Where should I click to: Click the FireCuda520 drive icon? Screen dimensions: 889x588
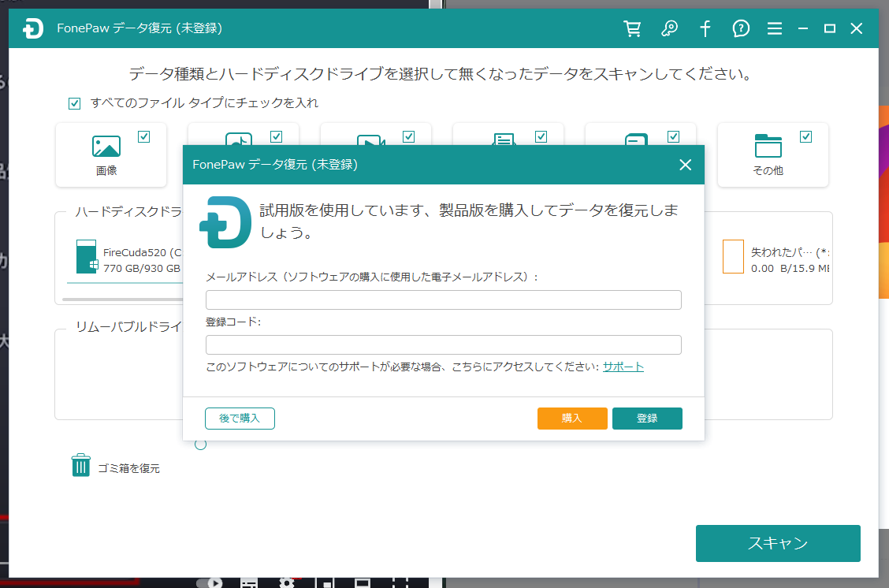click(x=87, y=256)
